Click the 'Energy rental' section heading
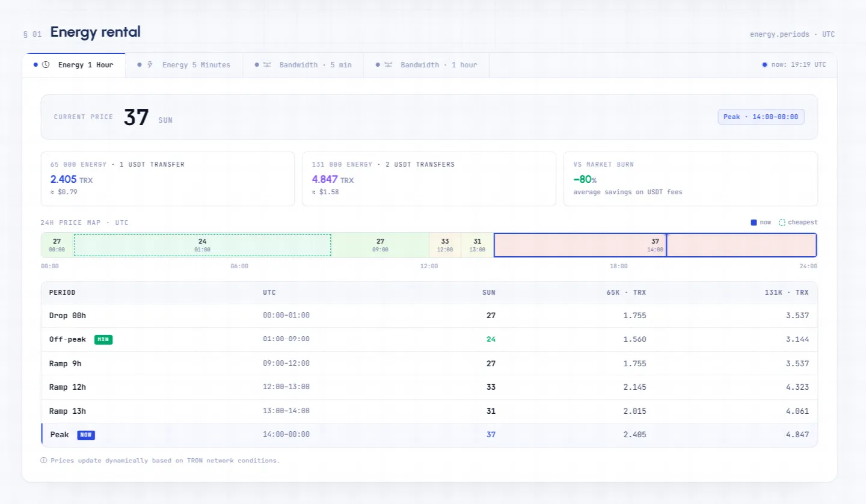The height and width of the screenshot is (504, 866). pyautogui.click(x=95, y=32)
